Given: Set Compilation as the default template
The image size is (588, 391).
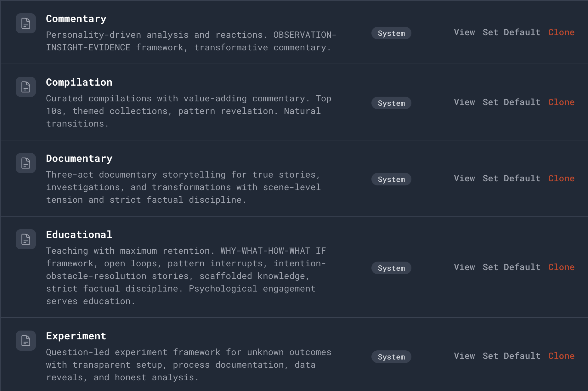Looking at the screenshot, I should [512, 102].
